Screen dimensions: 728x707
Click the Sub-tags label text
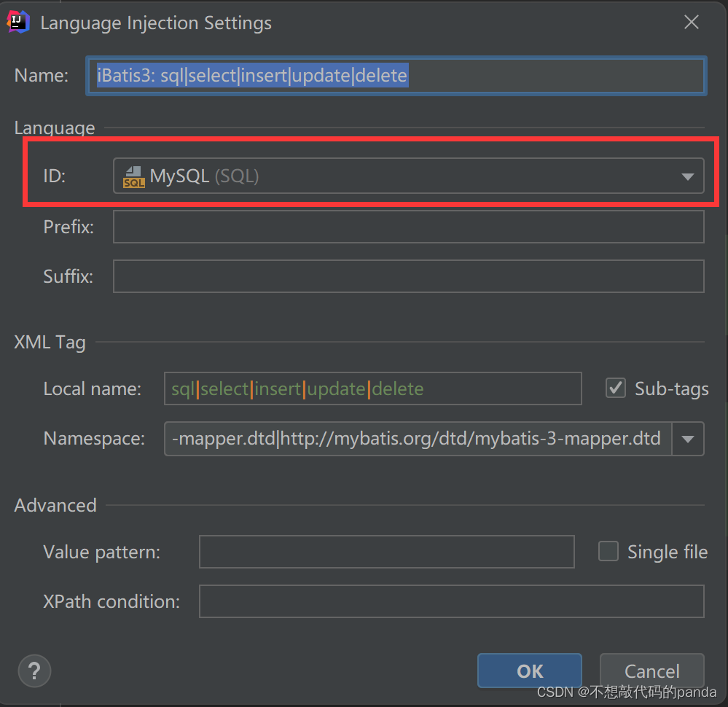(671, 388)
